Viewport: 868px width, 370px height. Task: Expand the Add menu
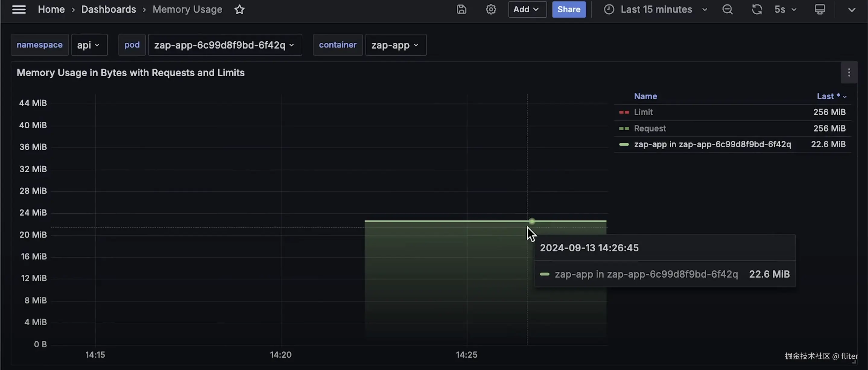[527, 9]
